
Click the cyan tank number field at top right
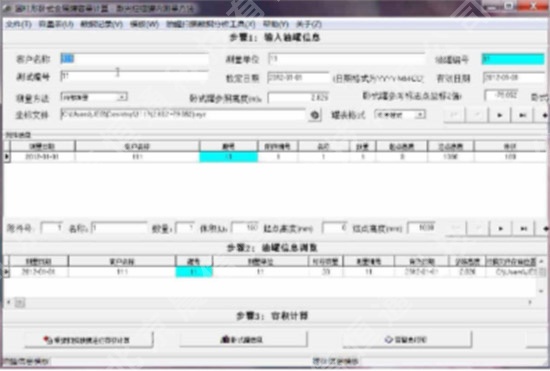coord(513,59)
